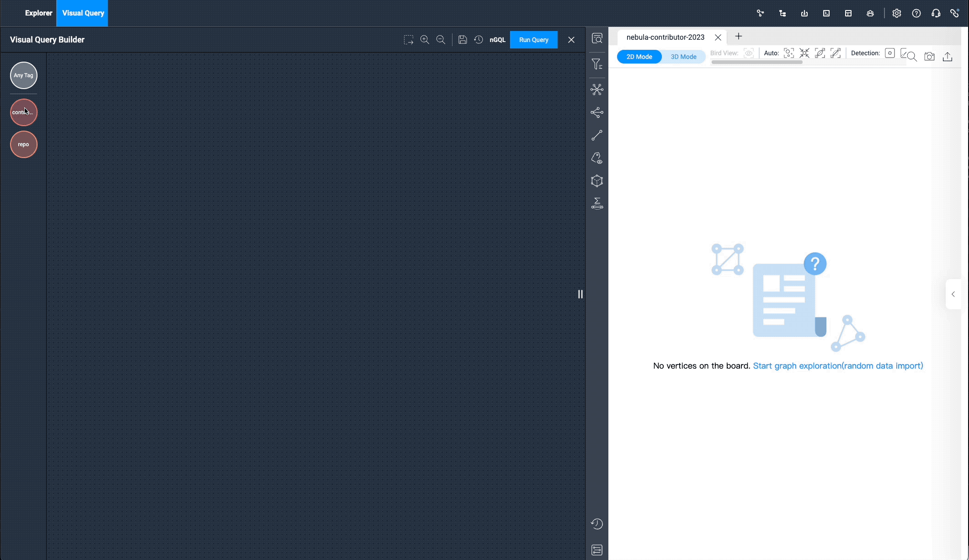Image resolution: width=969 pixels, height=560 pixels.
Task: Select 2D Mode
Action: click(639, 57)
